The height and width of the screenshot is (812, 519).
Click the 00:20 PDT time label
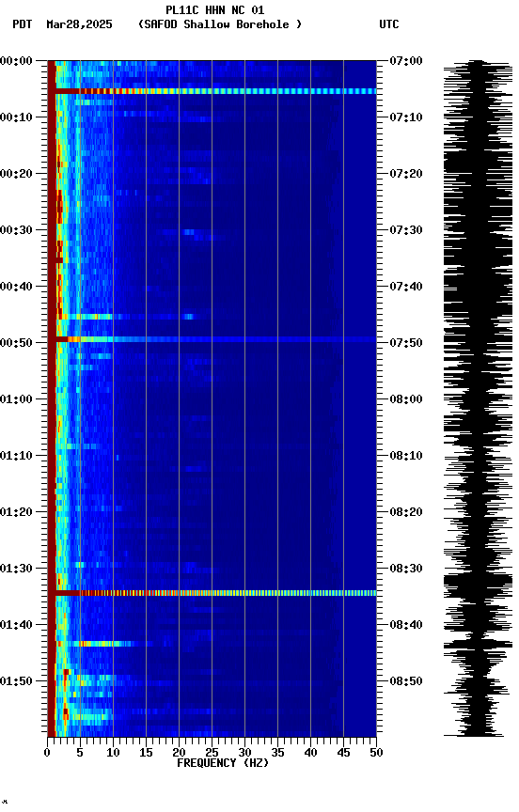point(16,174)
